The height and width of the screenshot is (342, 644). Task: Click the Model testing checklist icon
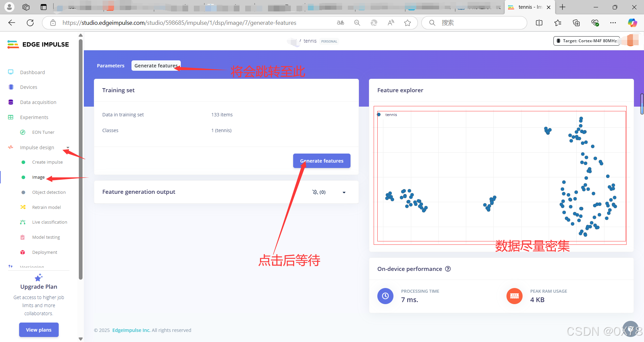tap(23, 237)
